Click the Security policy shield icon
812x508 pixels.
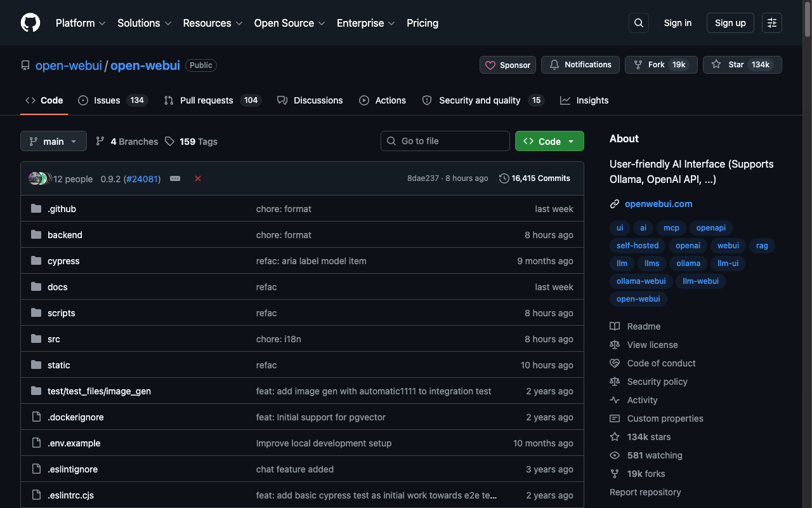click(614, 381)
